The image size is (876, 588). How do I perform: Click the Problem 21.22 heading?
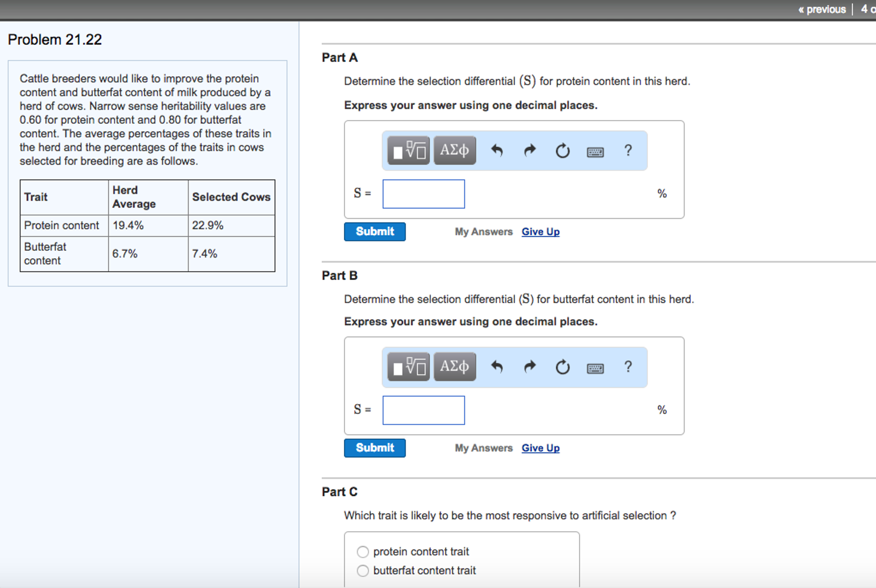55,40
